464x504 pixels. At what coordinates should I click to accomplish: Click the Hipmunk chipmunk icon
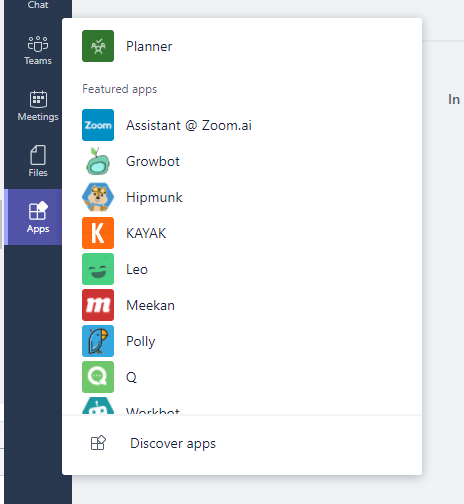(x=98, y=197)
